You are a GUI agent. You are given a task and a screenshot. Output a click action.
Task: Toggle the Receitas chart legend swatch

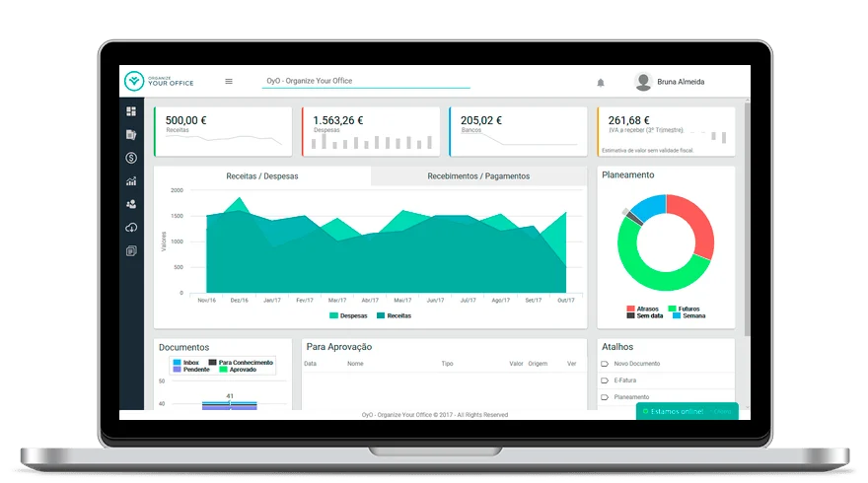click(x=381, y=315)
